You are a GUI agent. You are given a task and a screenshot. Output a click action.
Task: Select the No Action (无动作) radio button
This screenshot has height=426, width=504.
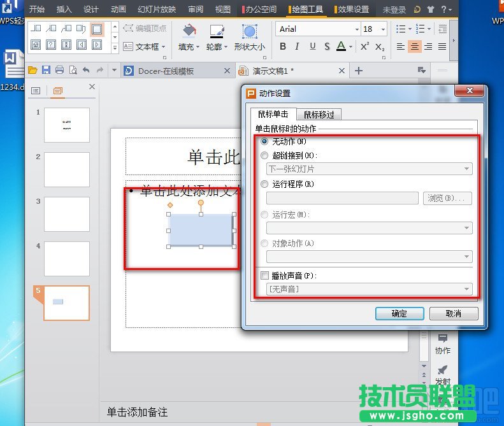pyautogui.click(x=264, y=141)
